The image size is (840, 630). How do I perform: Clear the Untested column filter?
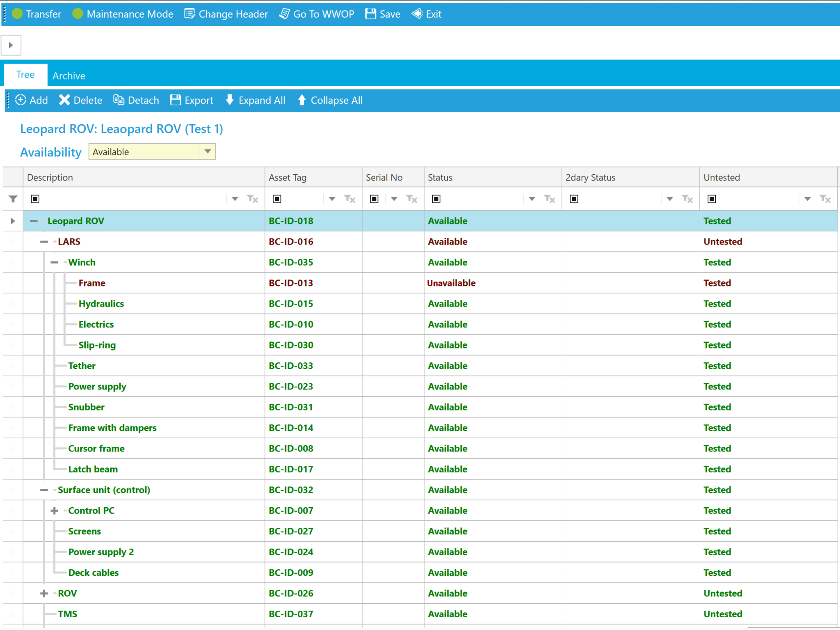(x=825, y=199)
